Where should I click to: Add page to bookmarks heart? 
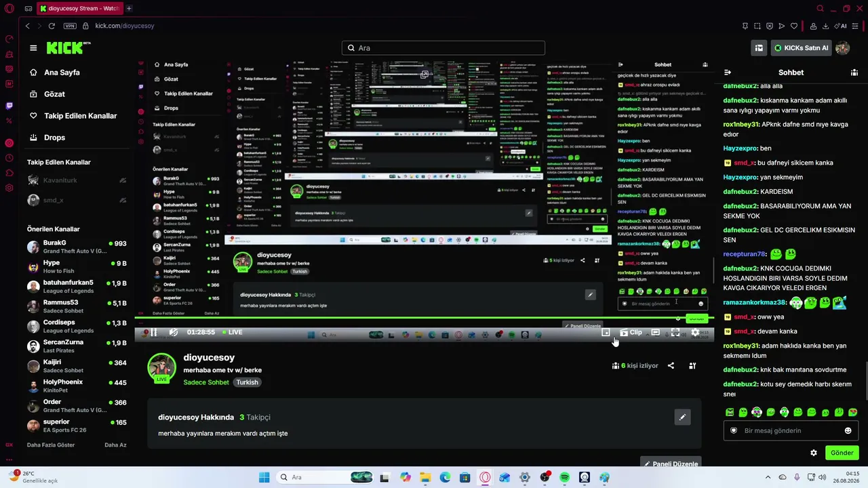coord(794,26)
